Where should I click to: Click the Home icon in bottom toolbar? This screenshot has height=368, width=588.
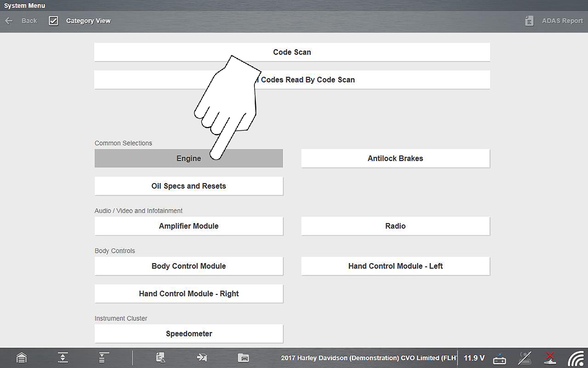click(21, 358)
